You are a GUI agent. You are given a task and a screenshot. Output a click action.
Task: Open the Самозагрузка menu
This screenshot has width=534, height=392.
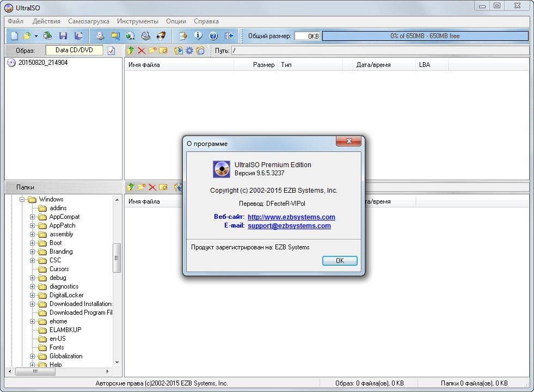coord(89,21)
